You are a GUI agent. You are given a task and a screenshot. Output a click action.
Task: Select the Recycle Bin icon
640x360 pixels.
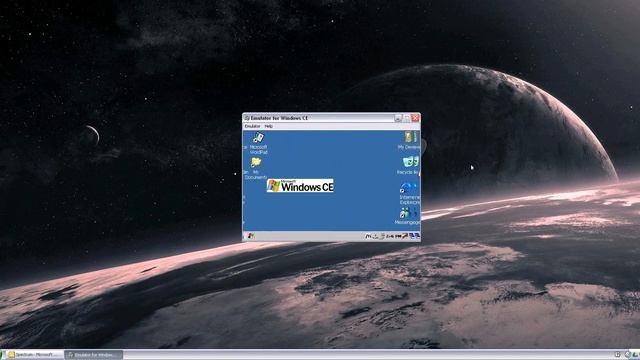pyautogui.click(x=409, y=165)
